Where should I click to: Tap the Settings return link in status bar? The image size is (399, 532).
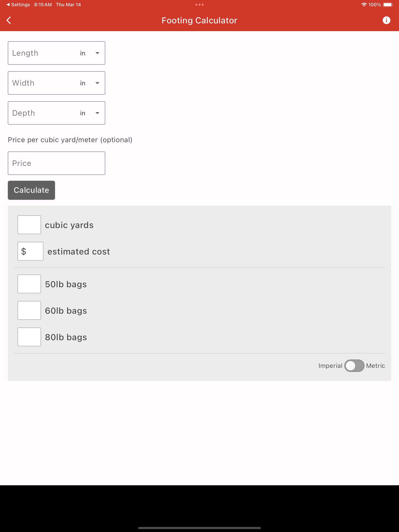click(18, 4)
